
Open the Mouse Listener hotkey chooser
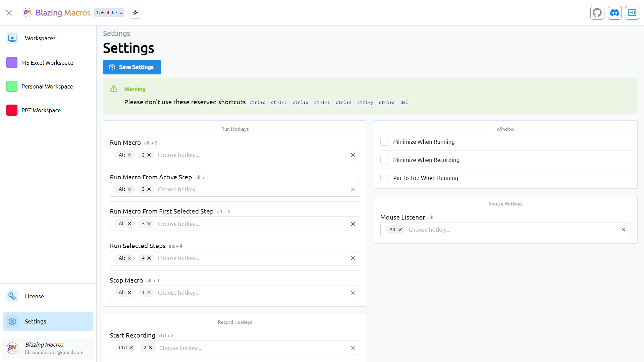point(505,230)
